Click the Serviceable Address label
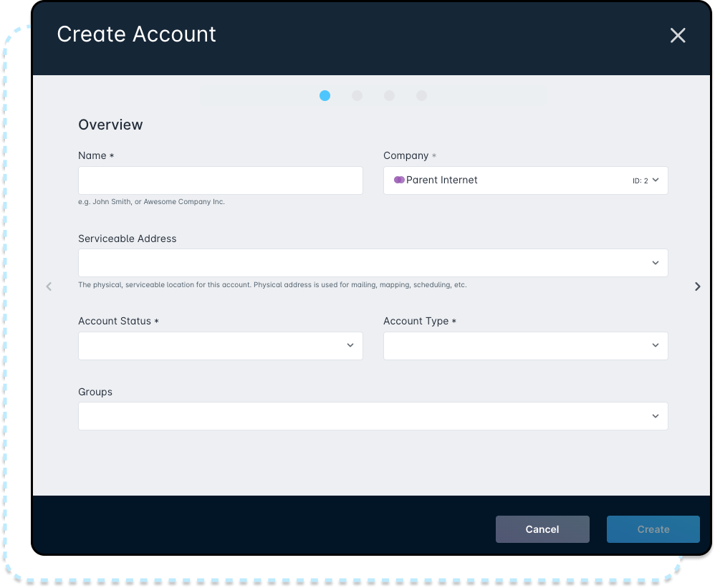 [128, 238]
